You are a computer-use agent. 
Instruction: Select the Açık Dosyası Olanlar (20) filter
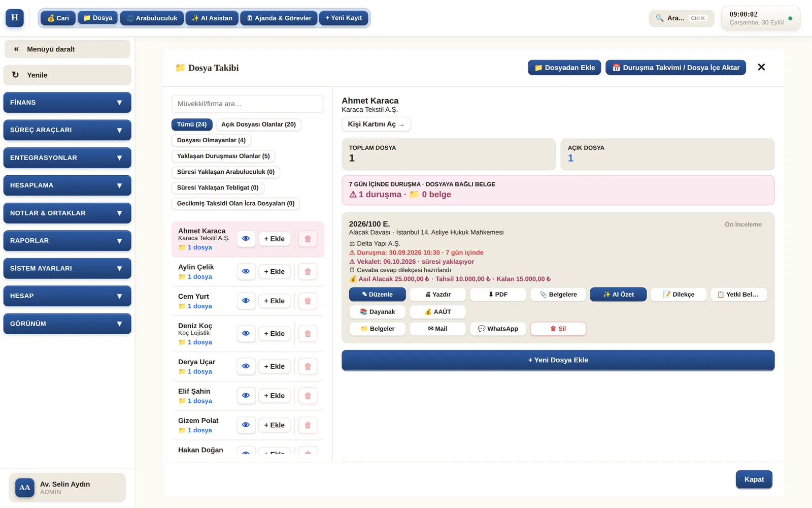pos(259,124)
